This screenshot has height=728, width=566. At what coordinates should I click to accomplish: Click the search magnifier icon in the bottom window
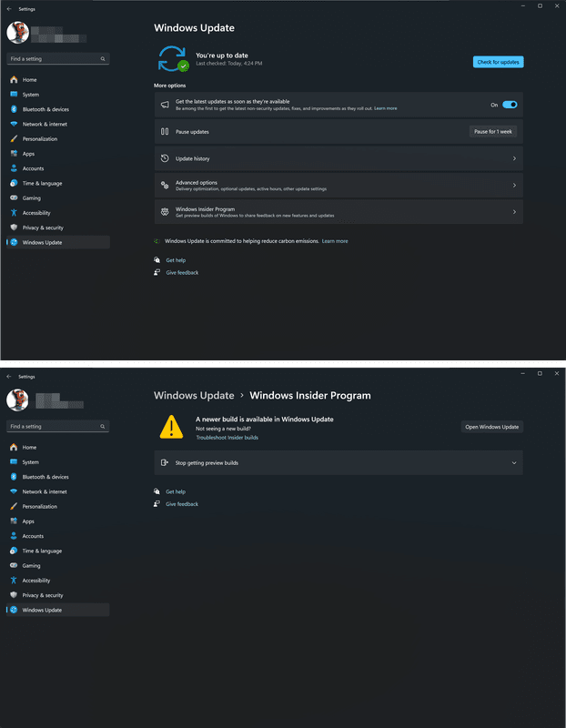(x=103, y=427)
